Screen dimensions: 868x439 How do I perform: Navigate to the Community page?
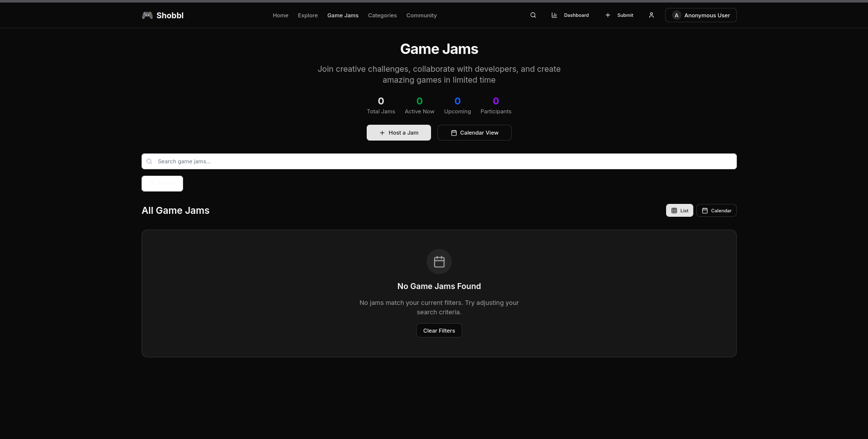click(x=421, y=15)
